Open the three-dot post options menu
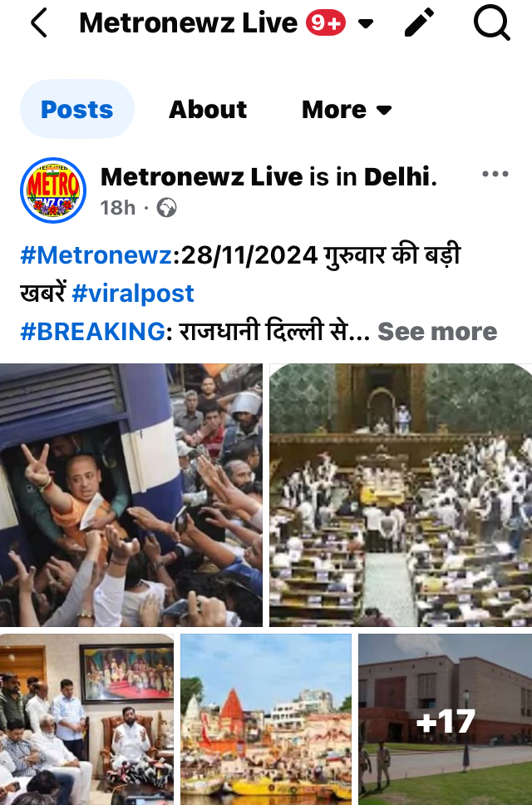Viewport: 532px width, 805px height. 495,174
